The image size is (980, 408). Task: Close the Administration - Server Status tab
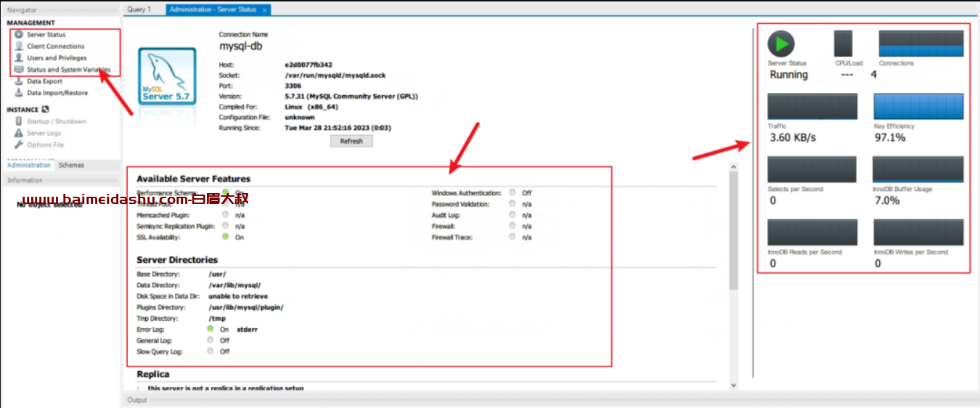click(x=265, y=9)
